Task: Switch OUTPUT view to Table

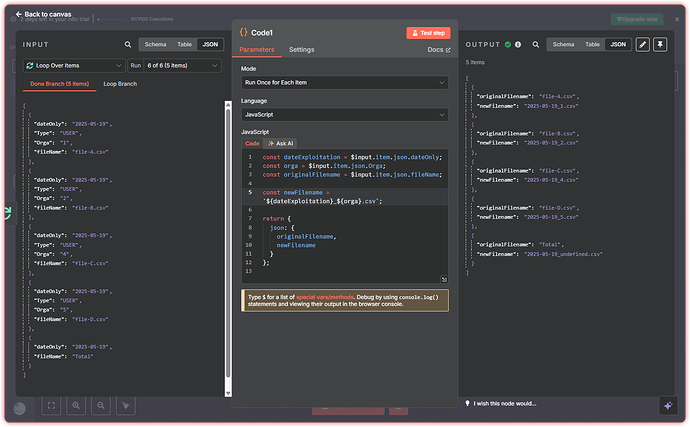Action: click(592, 44)
